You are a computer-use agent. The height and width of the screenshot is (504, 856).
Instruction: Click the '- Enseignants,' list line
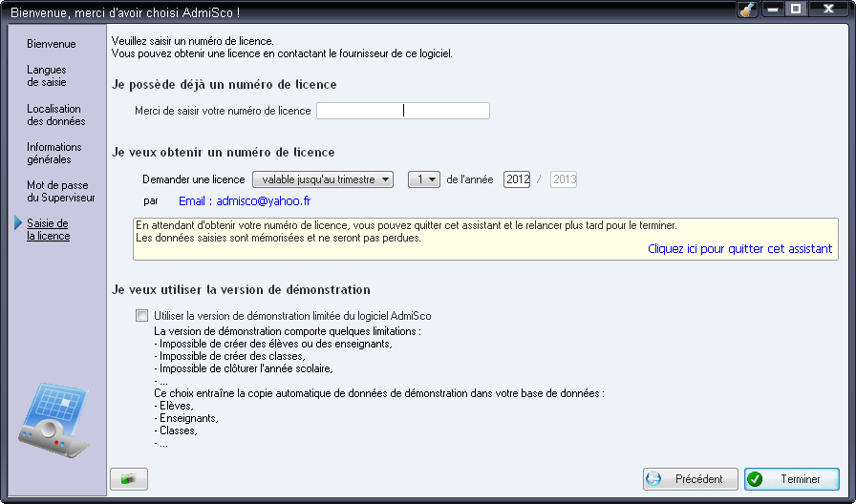click(186, 418)
